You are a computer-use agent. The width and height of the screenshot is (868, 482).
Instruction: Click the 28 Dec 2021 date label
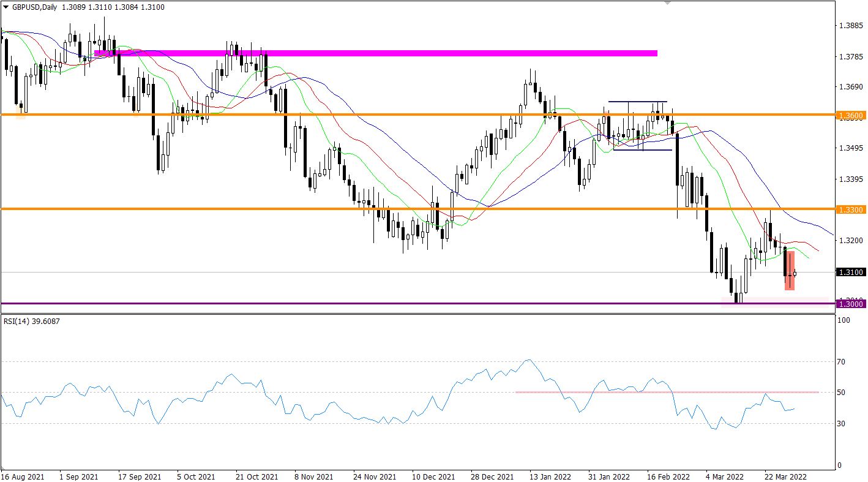(x=493, y=476)
